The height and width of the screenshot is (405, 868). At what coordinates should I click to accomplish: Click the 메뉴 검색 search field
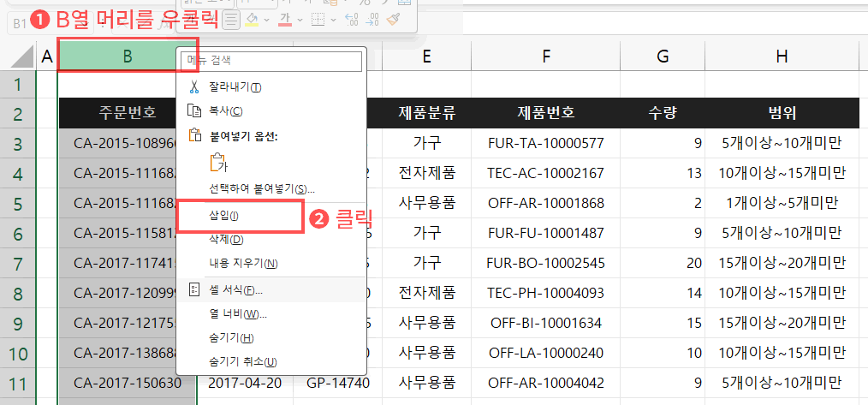pyautogui.click(x=271, y=61)
